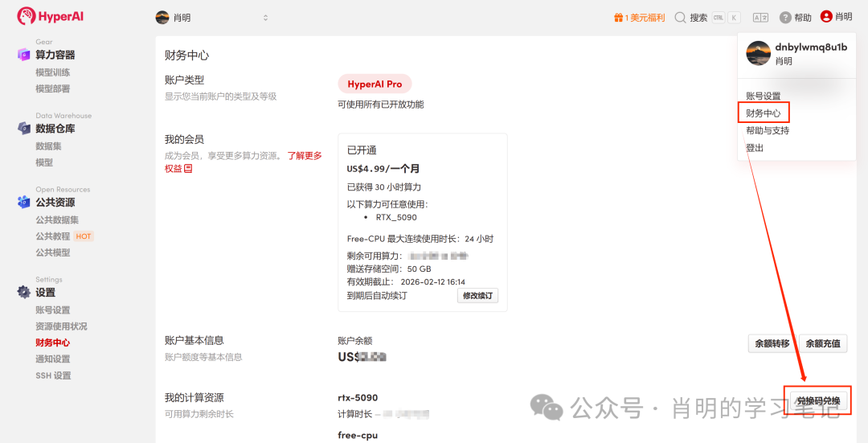The height and width of the screenshot is (443, 868).
Task: Click the search magnifier icon
Action: [680, 17]
